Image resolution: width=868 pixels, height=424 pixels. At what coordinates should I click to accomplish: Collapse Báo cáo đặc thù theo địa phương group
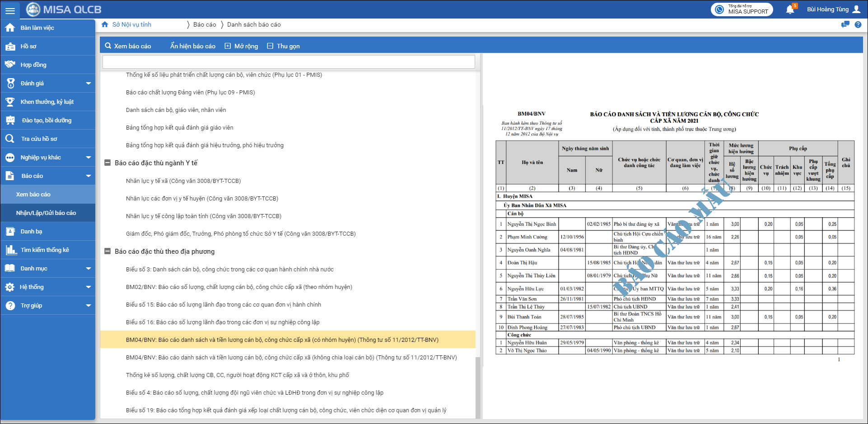(107, 252)
